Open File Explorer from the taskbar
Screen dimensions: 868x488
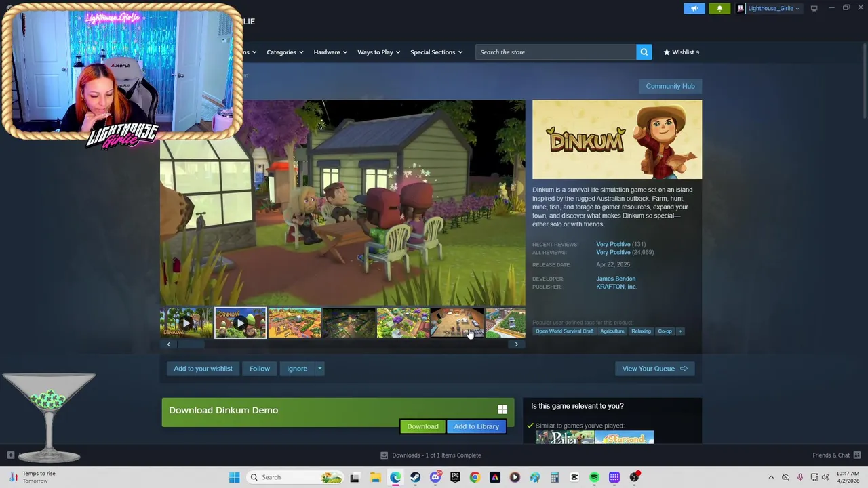pyautogui.click(x=375, y=477)
